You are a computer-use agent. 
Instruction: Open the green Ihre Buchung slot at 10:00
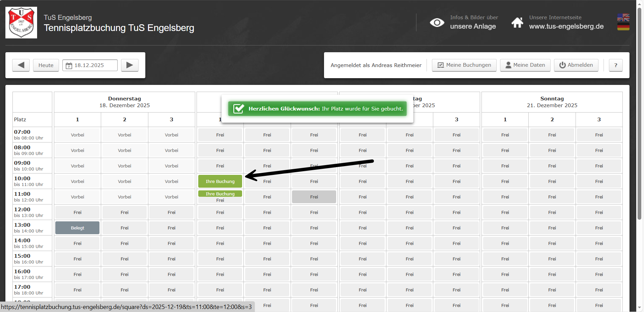(220, 181)
